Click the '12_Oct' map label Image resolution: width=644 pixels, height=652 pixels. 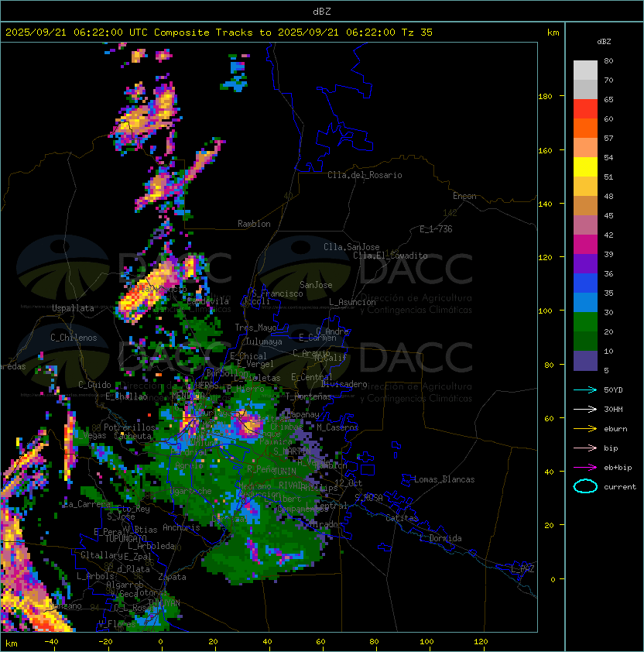tap(348, 483)
